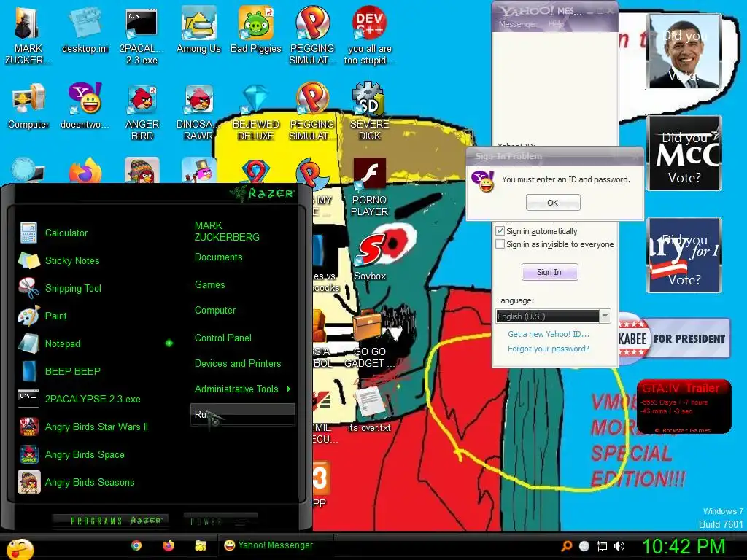
Task: Click the Sign In button
Action: [550, 272]
